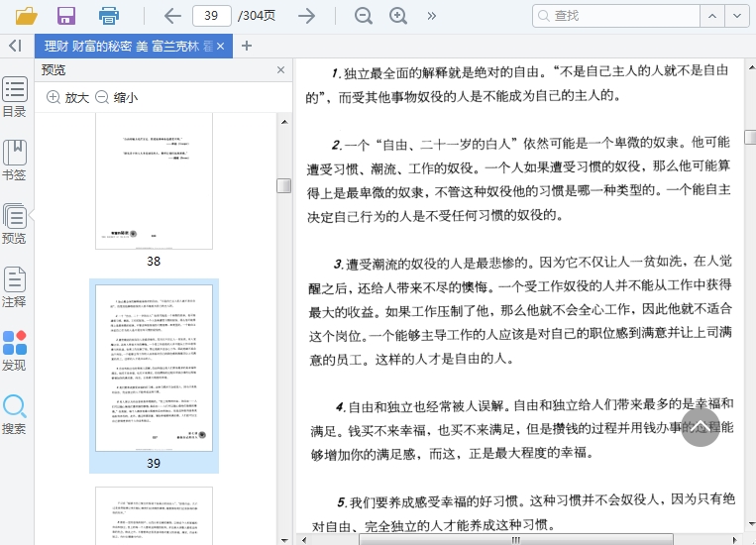Collapse the sidebar with the top-left arrow
Image resolution: width=756 pixels, height=545 pixels.
[x=15, y=46]
